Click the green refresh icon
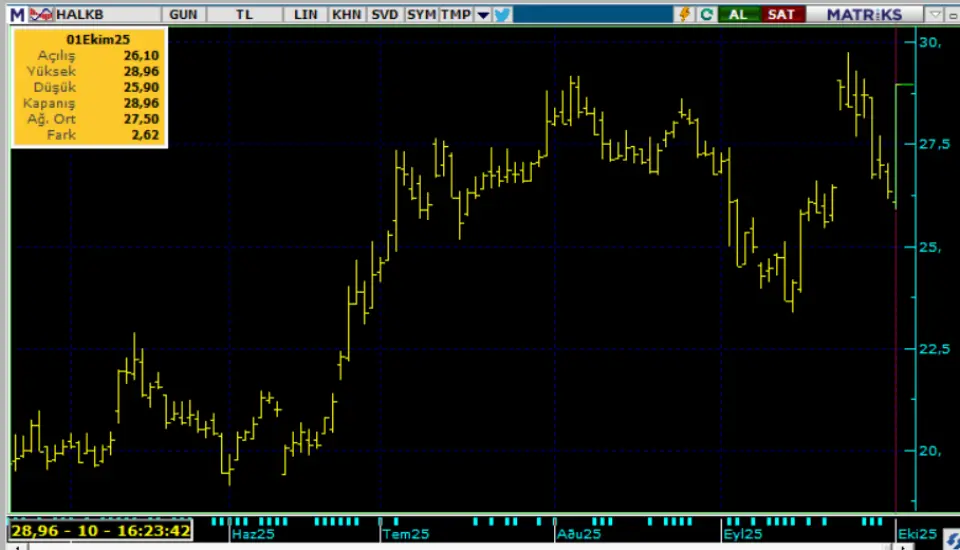 [x=707, y=14]
